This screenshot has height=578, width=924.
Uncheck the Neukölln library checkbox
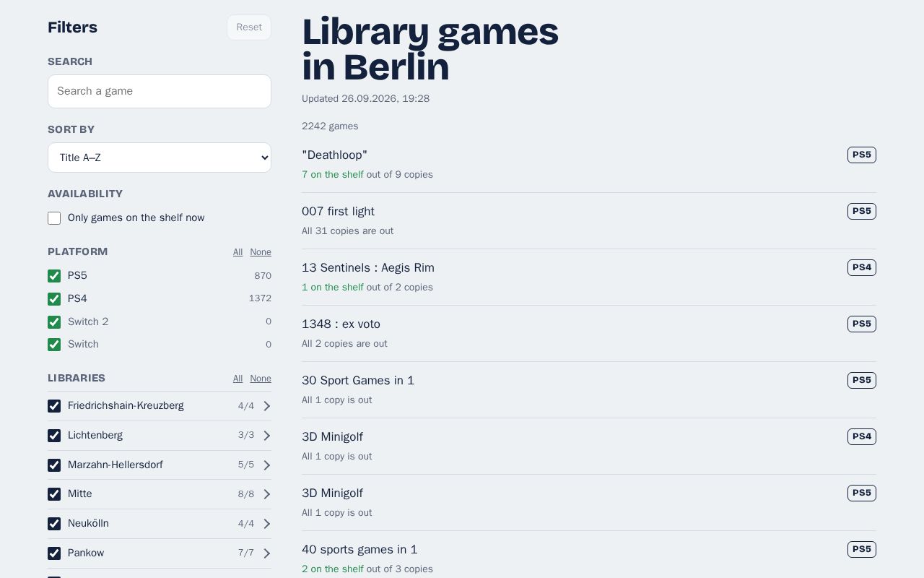click(x=54, y=524)
